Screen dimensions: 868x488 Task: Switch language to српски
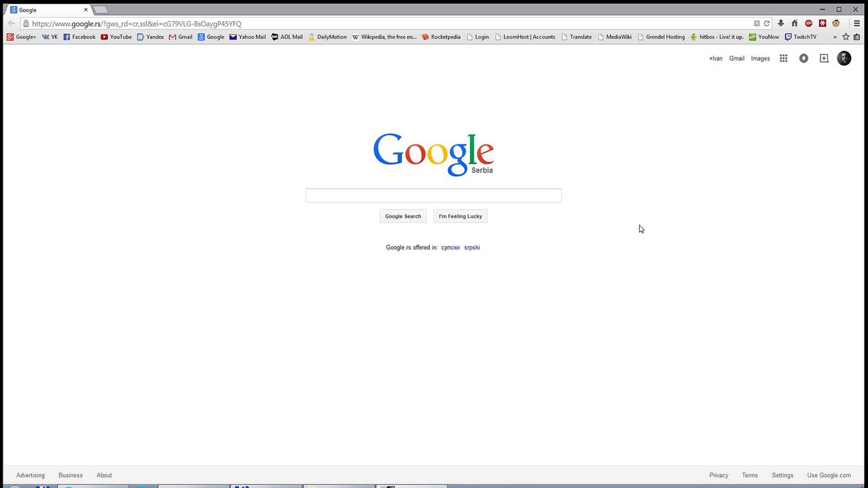click(x=450, y=247)
